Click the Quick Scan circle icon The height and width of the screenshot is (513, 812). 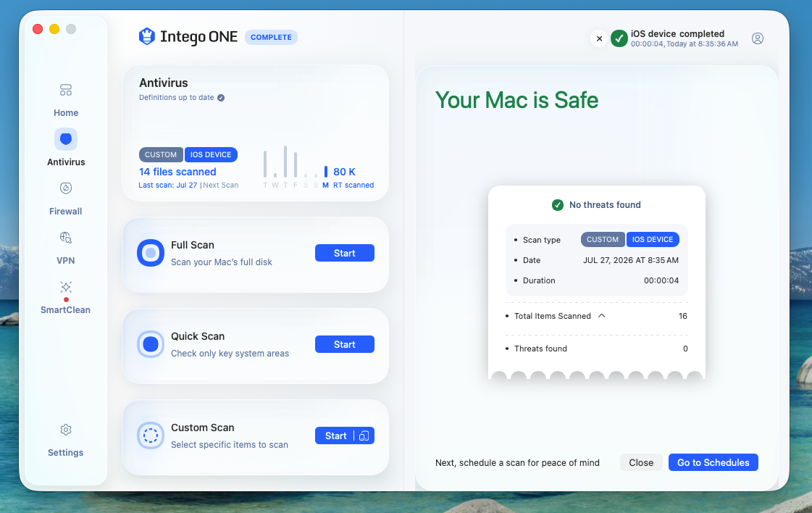151,344
